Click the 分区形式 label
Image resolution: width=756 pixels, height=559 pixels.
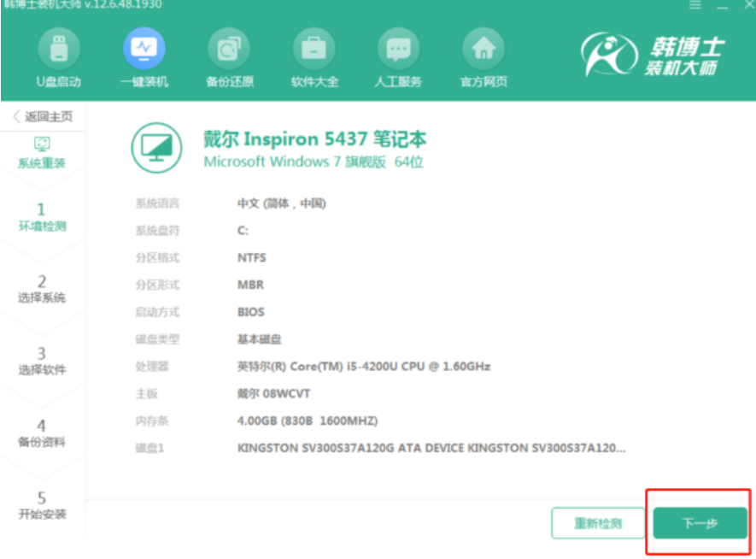157,285
